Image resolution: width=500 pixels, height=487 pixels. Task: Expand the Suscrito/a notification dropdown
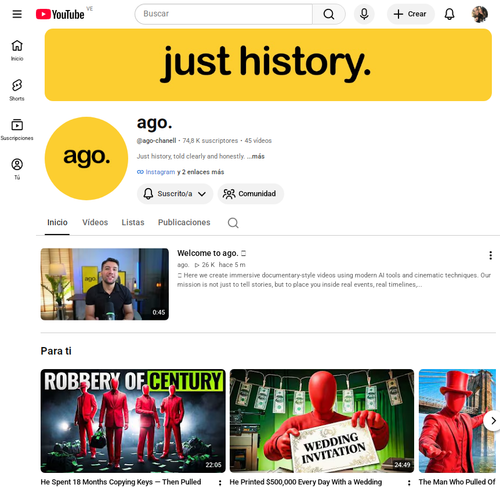[x=175, y=194]
